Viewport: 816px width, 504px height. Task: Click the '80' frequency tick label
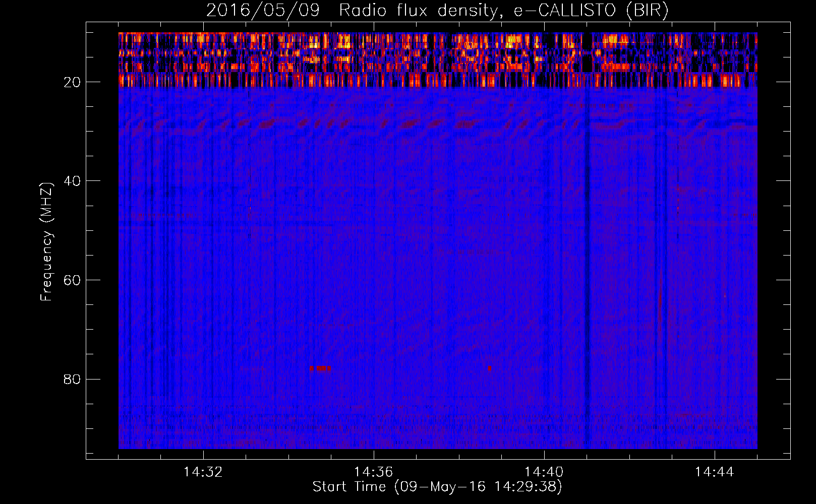pos(73,379)
